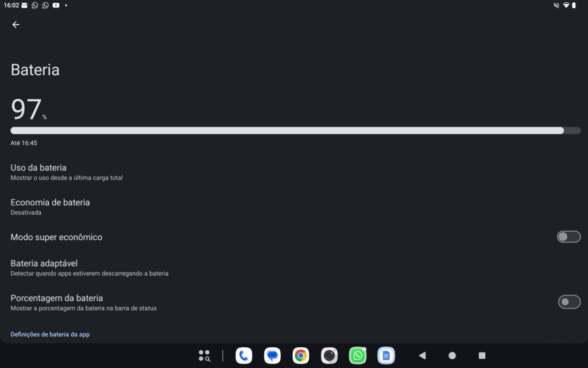Open Economia de bateria option
Viewport: 588px width, 368px height.
point(51,206)
